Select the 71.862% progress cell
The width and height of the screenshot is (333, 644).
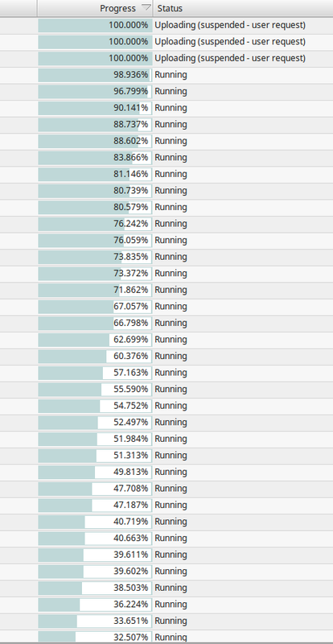pos(95,290)
